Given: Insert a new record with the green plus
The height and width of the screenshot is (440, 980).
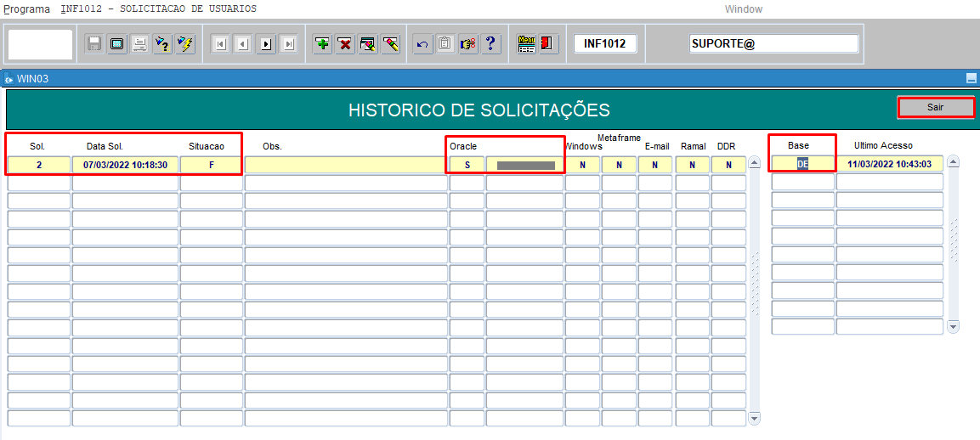Looking at the screenshot, I should click(x=322, y=44).
